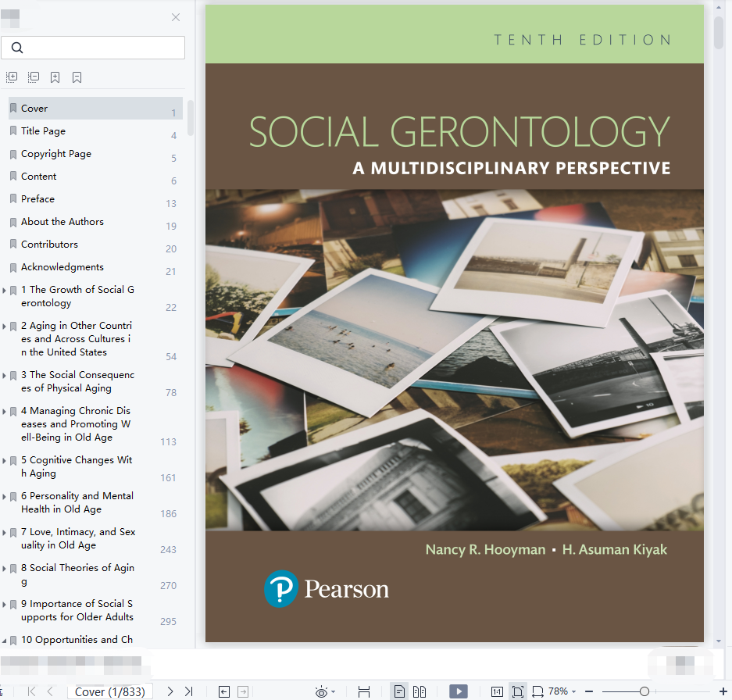The height and width of the screenshot is (700, 732).
Task: Open 1 The Growth of Social Gerontology bookmark
Action: (x=77, y=297)
